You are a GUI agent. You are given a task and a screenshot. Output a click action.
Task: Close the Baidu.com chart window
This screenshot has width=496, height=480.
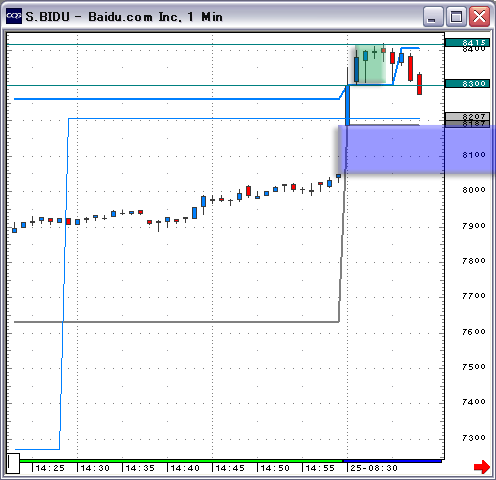(479, 16)
